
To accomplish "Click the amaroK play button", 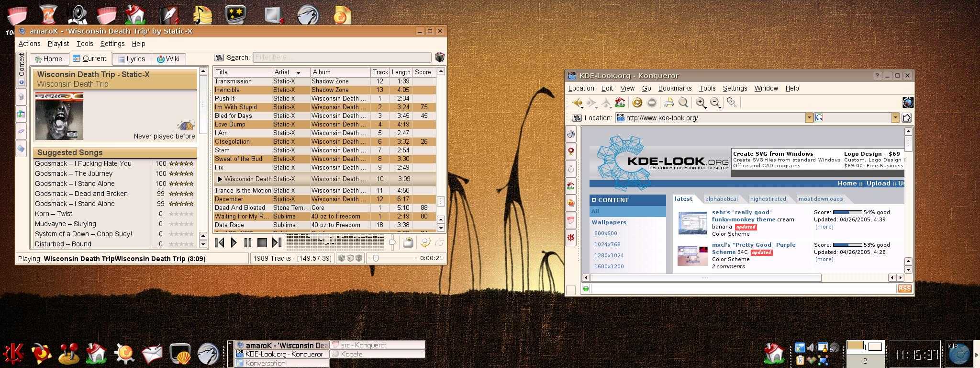I will [234, 242].
